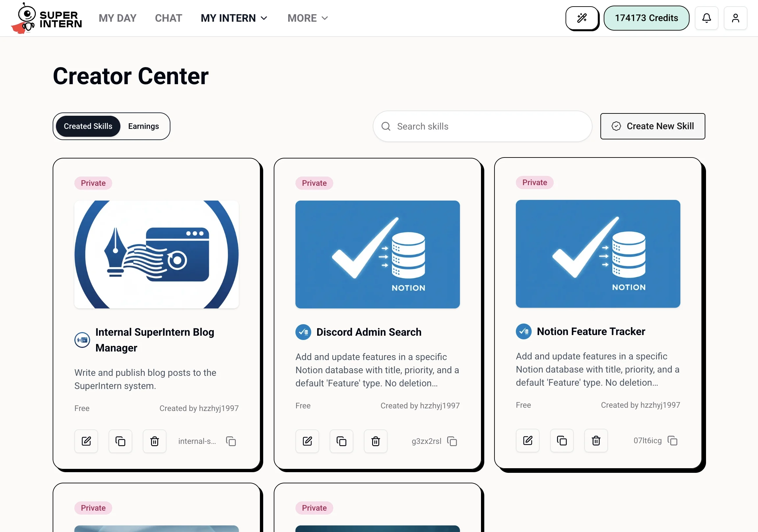758x532 pixels.
Task: Open the Blog Manager pen thumbnail
Action: click(157, 254)
